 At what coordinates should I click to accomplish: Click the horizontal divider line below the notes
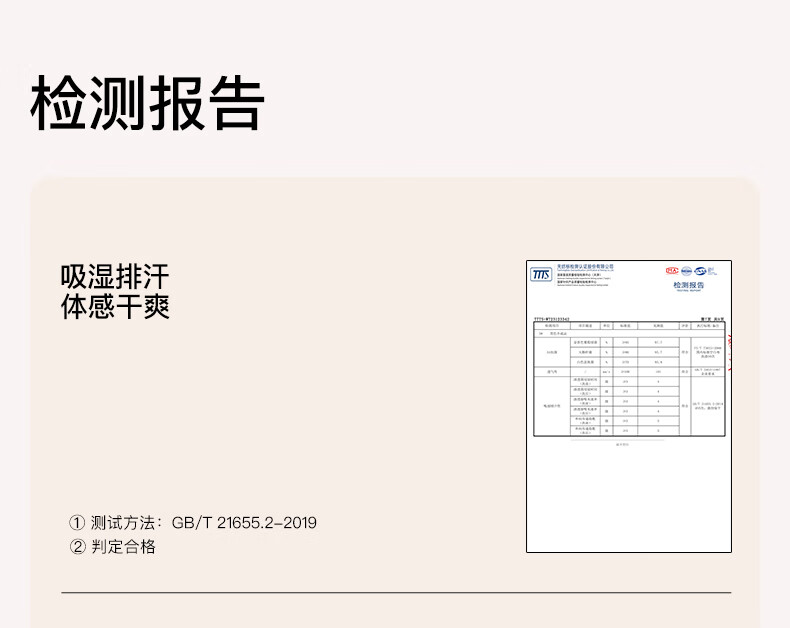point(396,593)
